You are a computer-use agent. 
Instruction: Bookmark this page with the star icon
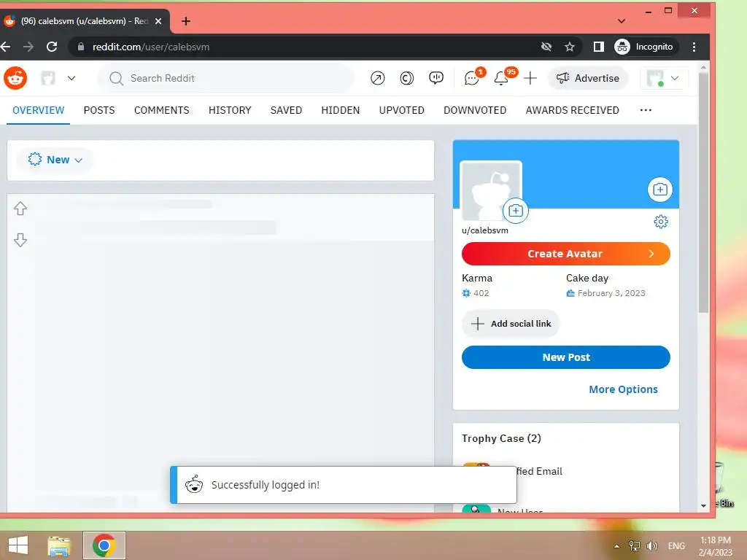569,47
